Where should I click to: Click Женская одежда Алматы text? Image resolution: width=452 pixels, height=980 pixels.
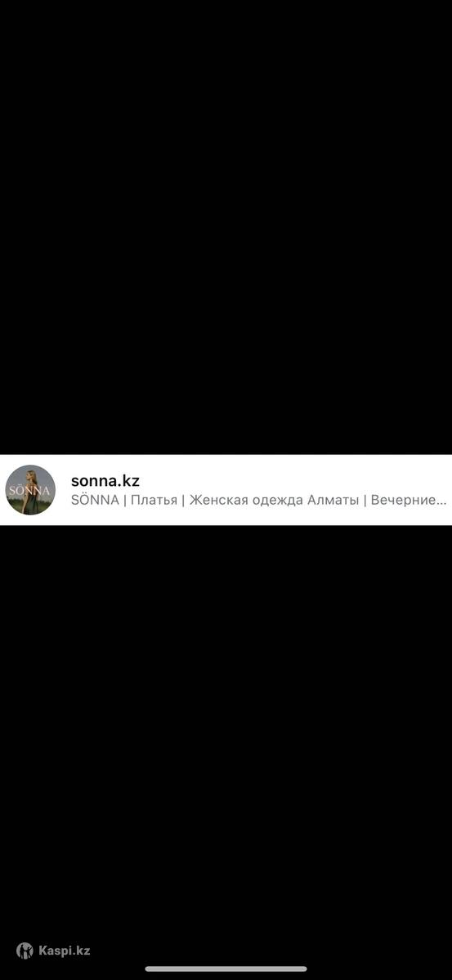274,500
